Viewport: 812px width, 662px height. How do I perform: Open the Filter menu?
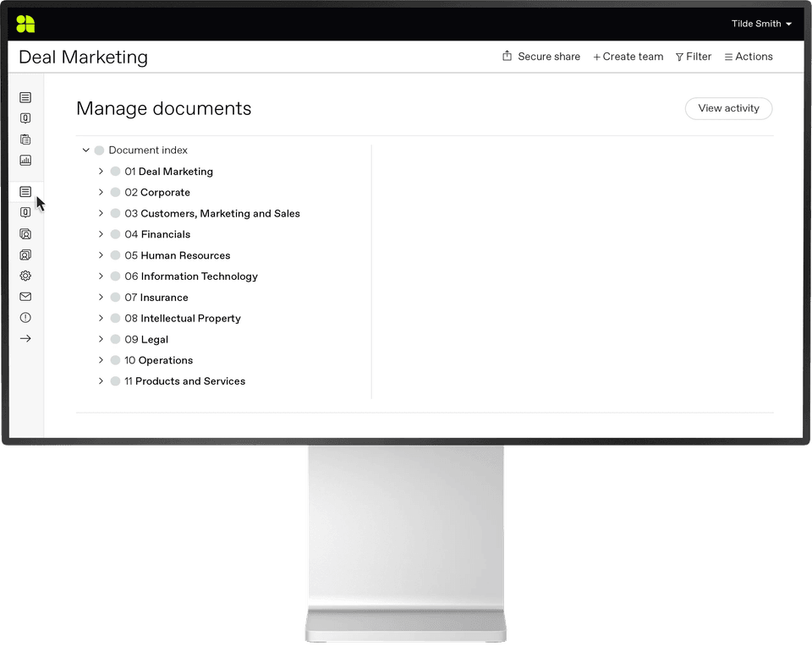[694, 57]
